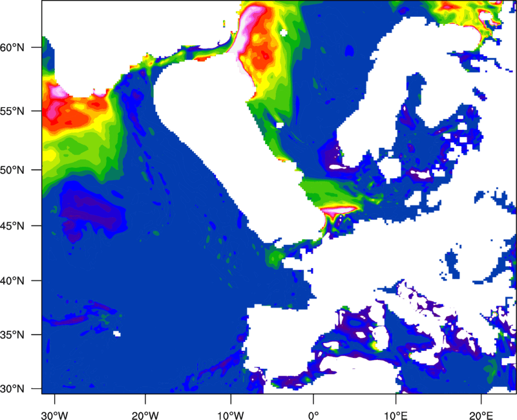Click the 20°W longitude label

[x=145, y=415]
